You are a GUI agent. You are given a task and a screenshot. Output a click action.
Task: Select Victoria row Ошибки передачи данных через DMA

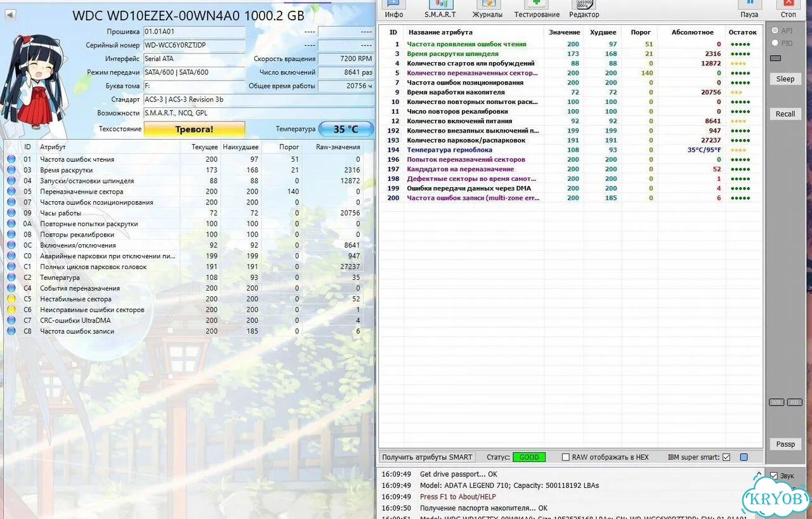pos(570,188)
